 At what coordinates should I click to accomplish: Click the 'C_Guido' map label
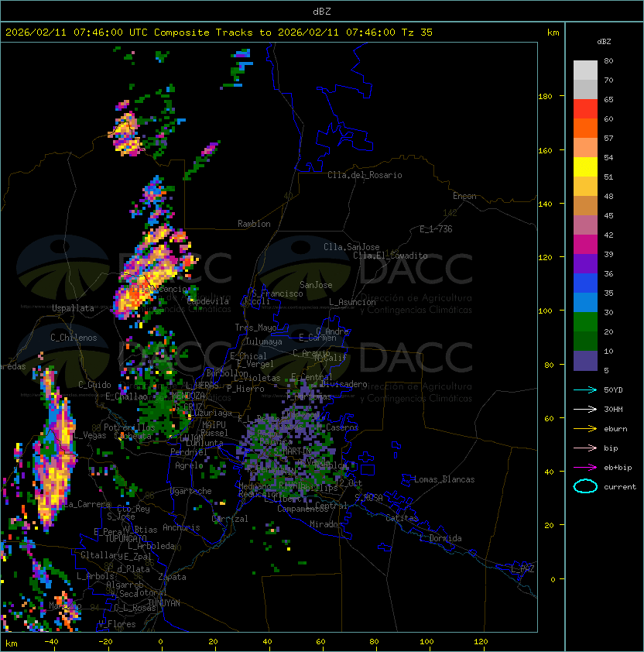pos(94,385)
